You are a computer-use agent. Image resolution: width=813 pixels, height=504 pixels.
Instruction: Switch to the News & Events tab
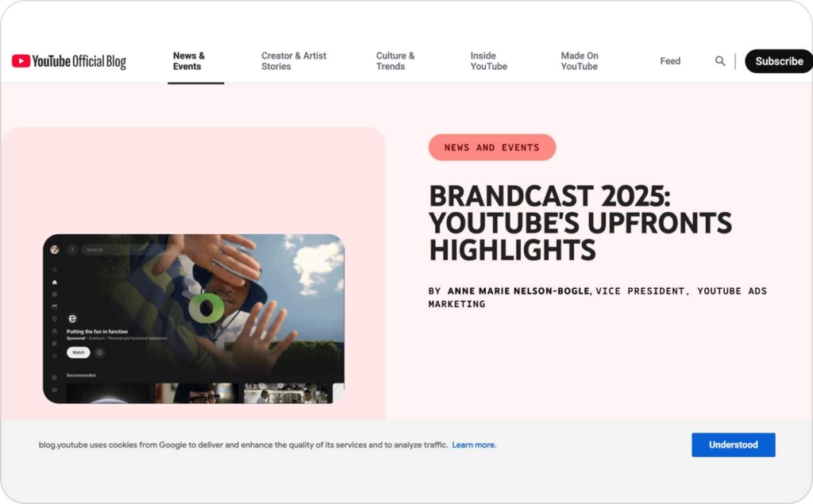coord(189,60)
